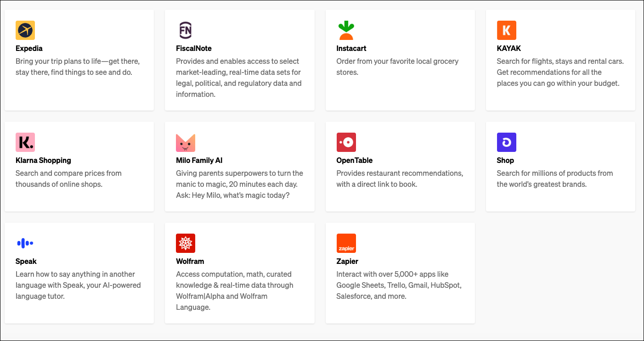
Task: Select the FiscalNote FN logo icon
Action: 186,30
